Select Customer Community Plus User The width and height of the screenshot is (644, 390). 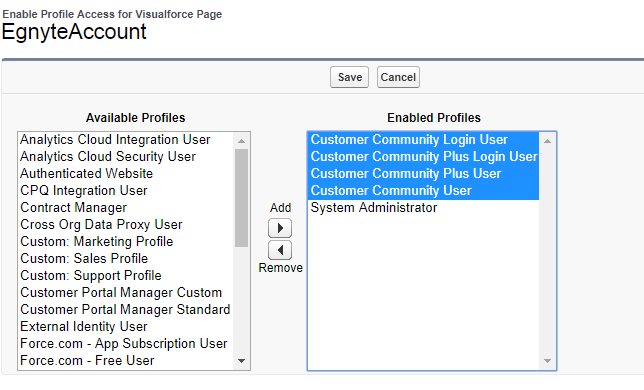(423, 174)
